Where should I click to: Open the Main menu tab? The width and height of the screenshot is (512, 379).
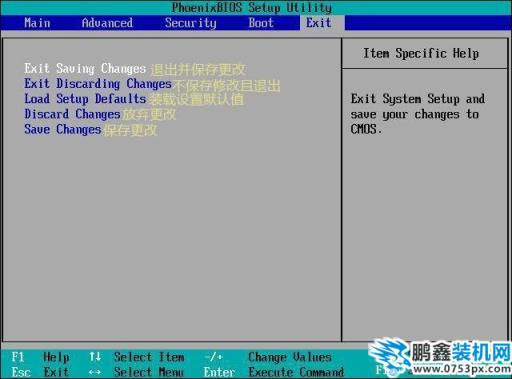37,23
